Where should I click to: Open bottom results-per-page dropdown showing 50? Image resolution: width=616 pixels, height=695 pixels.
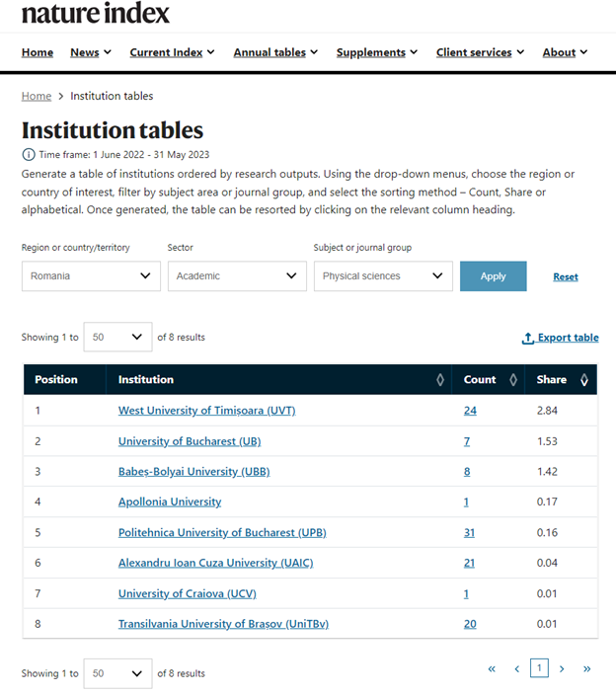tap(117, 673)
